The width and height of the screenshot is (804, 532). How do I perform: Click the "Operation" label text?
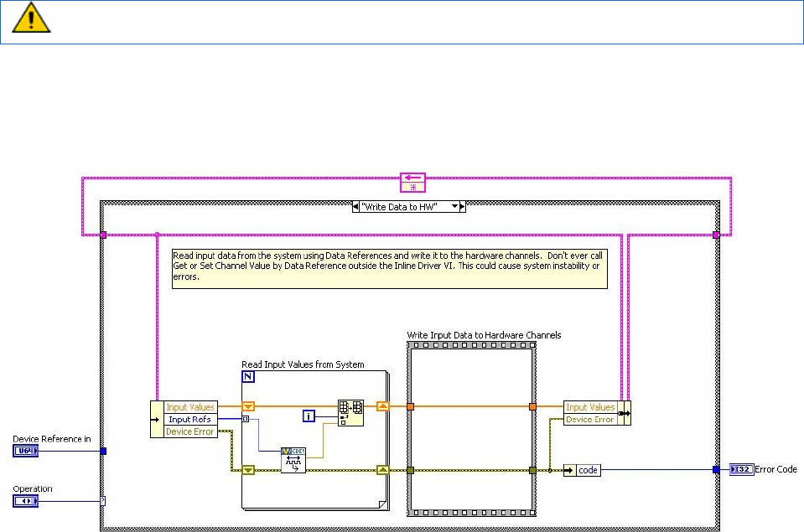point(33,488)
